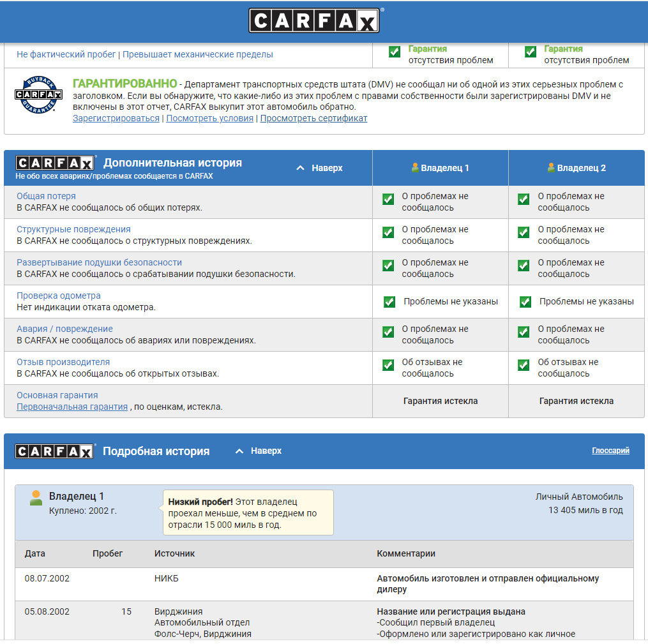Click the Куплено: 2002 г. text
This screenshot has height=644, width=648.
point(83,511)
